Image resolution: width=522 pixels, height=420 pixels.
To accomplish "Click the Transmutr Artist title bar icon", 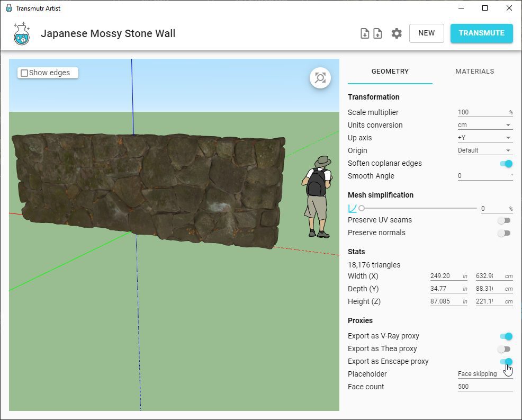I will pos(8,8).
